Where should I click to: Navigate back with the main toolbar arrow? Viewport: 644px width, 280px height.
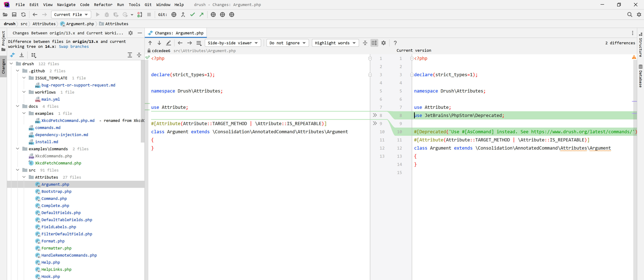click(35, 15)
